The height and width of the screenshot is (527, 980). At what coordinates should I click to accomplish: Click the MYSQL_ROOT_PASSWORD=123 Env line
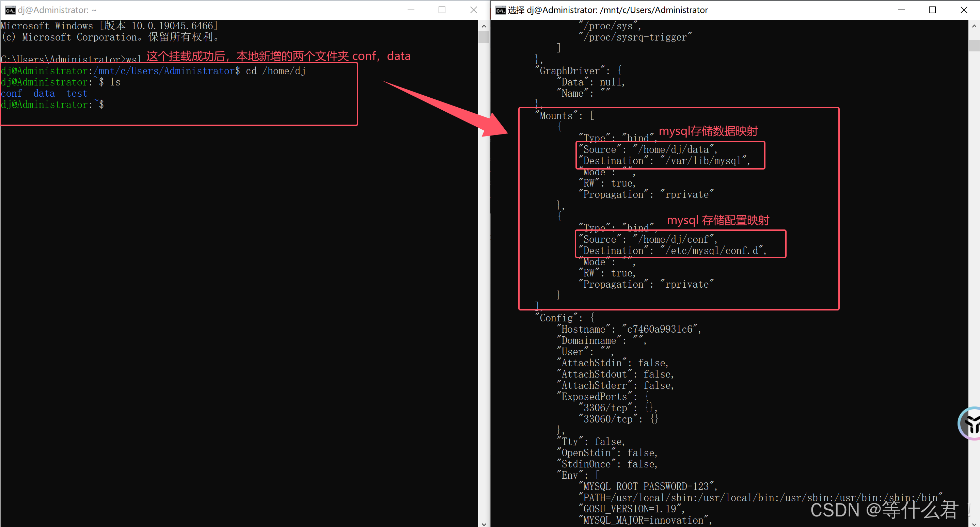(x=648, y=486)
